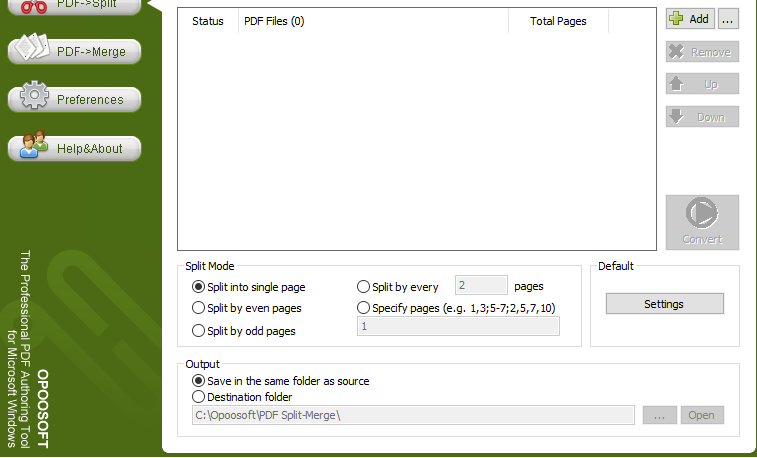Click the Remove button
Viewport: 757px width, 458px height.
click(702, 52)
